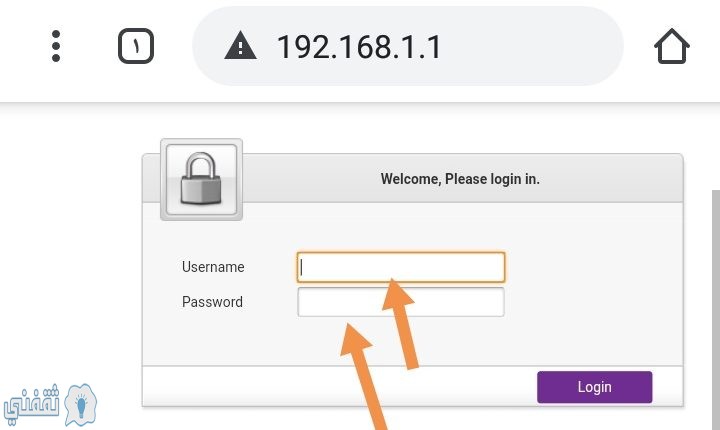The width and height of the screenshot is (720, 430).
Task: Click the gray header strip of login panel
Action: pyautogui.click(x=461, y=178)
